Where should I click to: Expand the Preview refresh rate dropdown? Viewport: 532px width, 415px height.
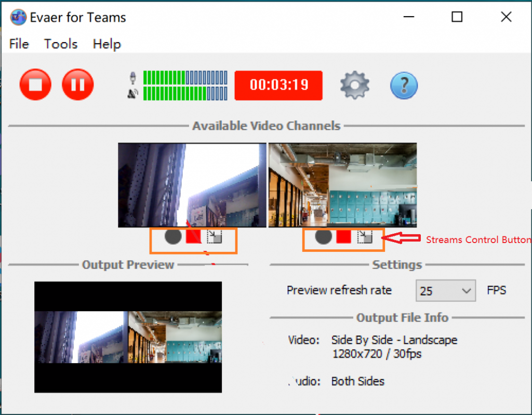point(446,290)
